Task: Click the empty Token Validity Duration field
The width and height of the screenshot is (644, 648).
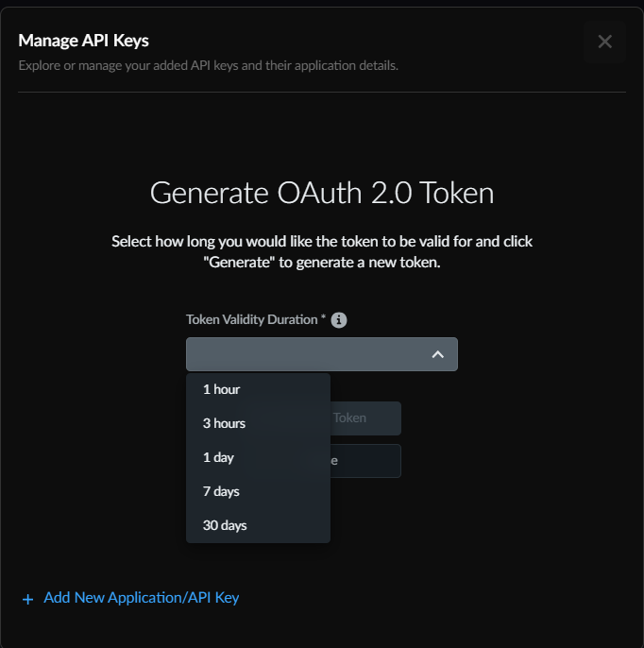Action: point(302,354)
